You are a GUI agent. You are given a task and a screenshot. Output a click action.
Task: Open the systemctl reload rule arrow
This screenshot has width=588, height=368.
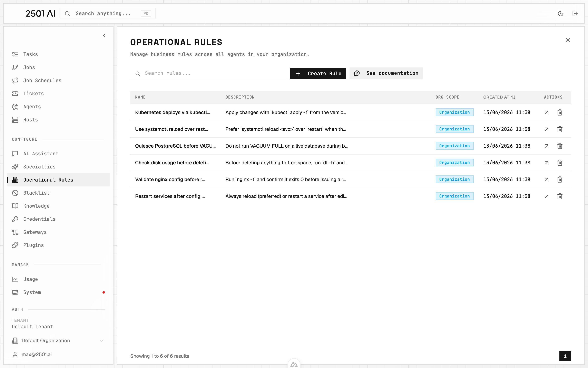pos(547,129)
